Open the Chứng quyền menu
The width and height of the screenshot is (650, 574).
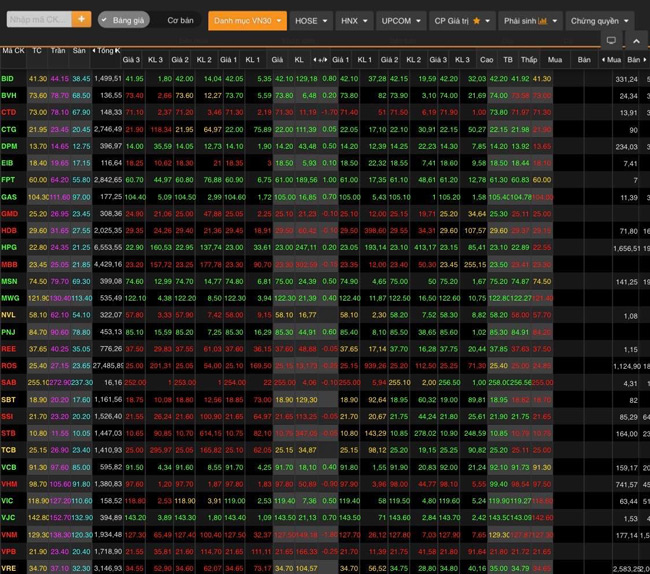tap(600, 20)
